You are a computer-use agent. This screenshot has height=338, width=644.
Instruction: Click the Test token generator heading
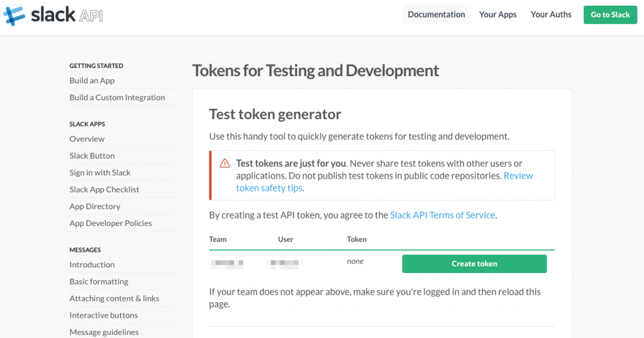tap(275, 115)
